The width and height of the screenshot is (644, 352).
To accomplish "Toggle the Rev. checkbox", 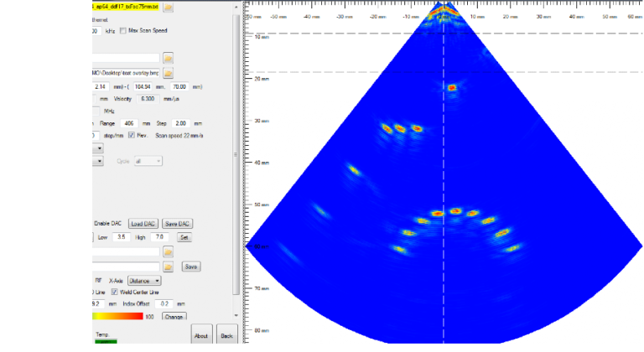I will (130, 135).
